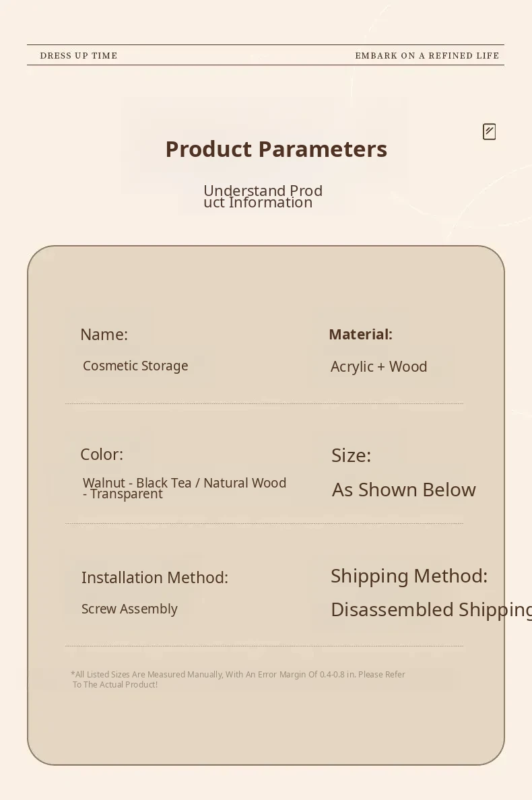Click the "- Transparent" color text
This screenshot has width=532, height=800.
coord(123,494)
